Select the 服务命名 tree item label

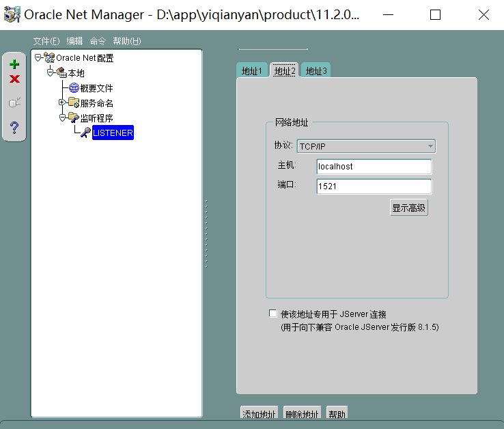tap(96, 103)
